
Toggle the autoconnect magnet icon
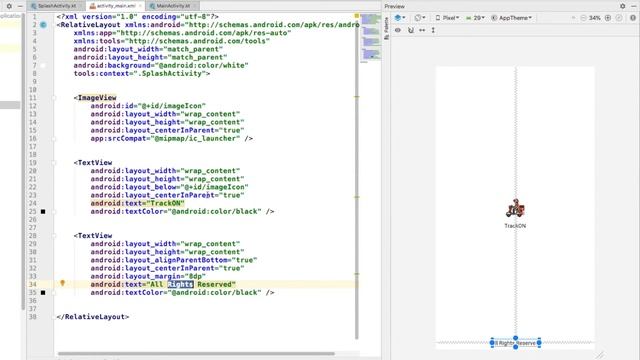[411, 30]
